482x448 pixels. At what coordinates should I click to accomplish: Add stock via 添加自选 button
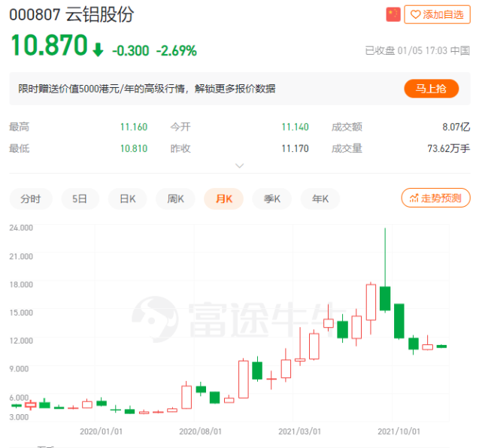tap(437, 14)
